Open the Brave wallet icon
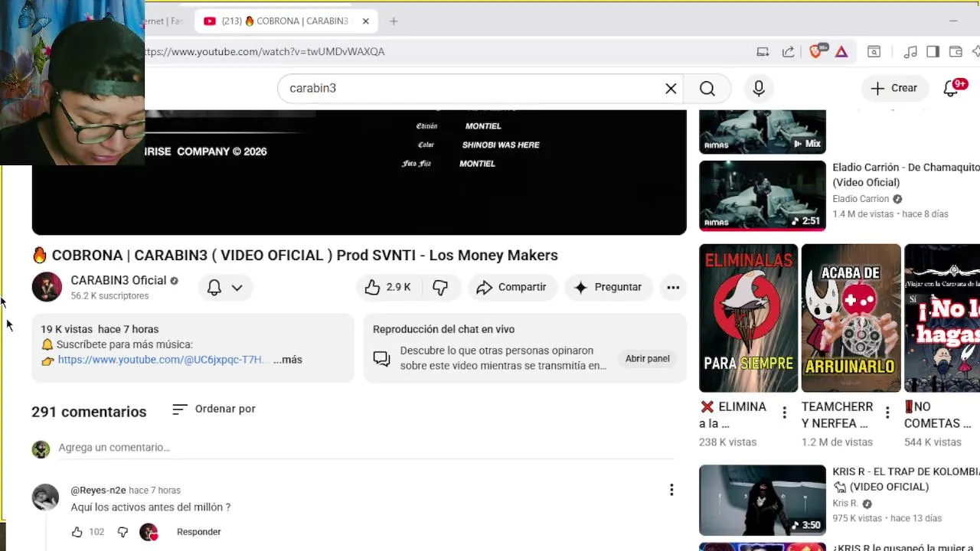This screenshot has width=980, height=551. 955,51
